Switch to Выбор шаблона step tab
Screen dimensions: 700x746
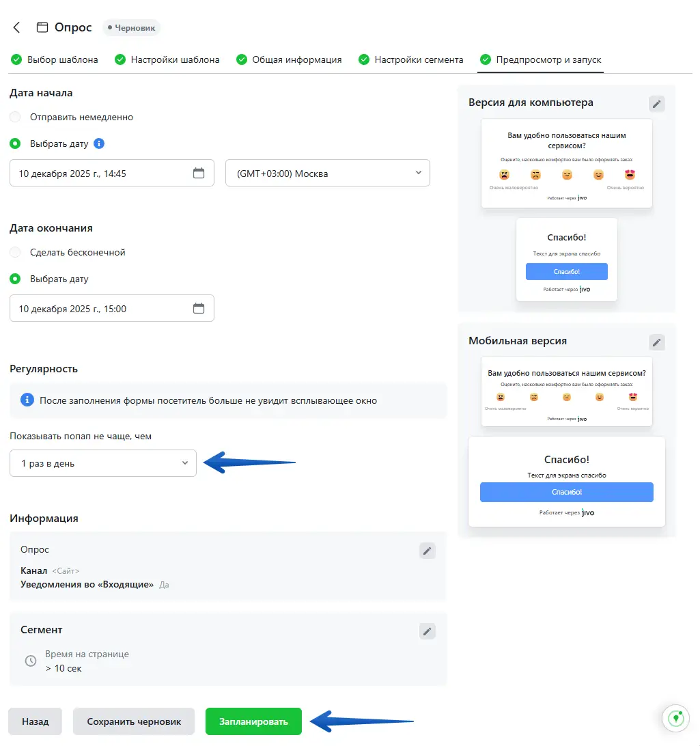[x=55, y=59]
